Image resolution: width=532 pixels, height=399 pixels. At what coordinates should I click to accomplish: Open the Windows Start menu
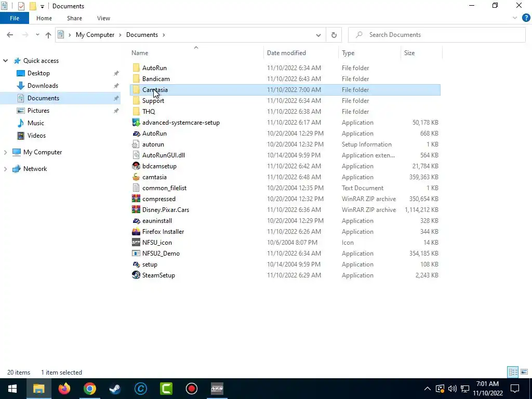pos(12,389)
